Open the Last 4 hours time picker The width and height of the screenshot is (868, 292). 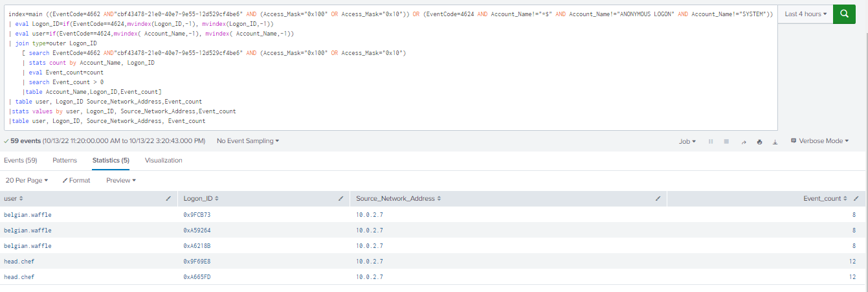point(805,13)
